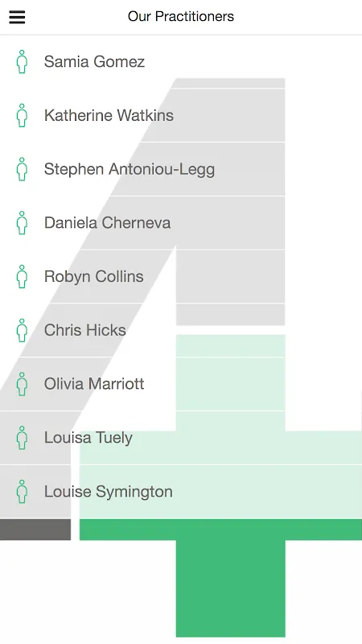
Task: Open Samia Gomez practitioner profile
Action: coord(181,62)
